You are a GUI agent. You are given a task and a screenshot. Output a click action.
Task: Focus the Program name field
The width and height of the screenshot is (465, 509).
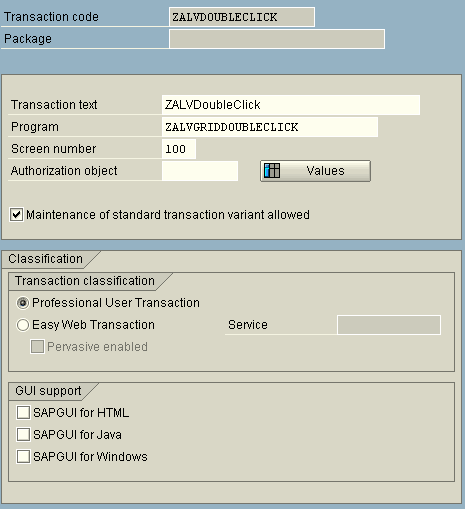pos(270,127)
